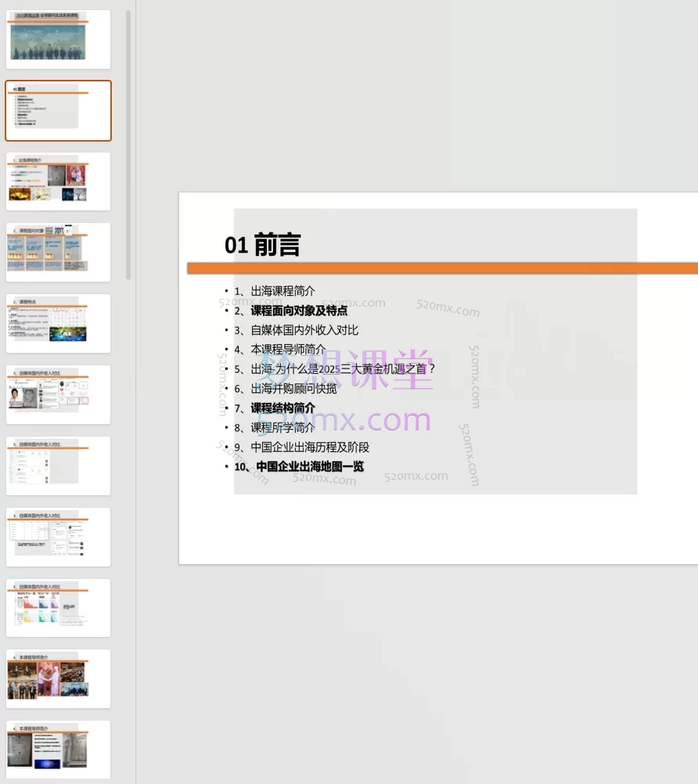Image resolution: width=698 pixels, height=784 pixels.
Task: Select the photo-filled "本课程导师简介" slide
Action: [58, 678]
